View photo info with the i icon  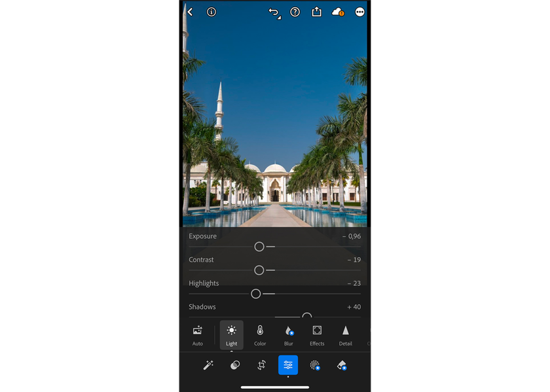tap(211, 12)
